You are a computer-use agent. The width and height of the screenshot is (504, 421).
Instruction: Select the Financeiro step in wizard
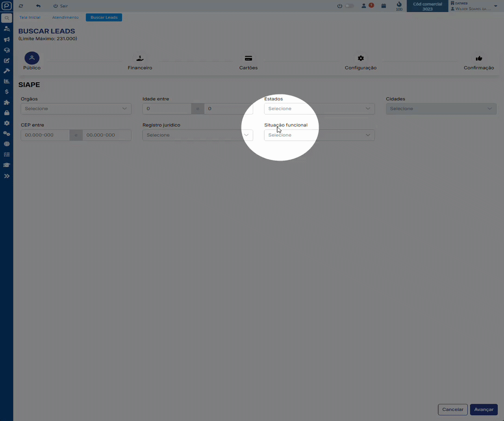point(140,62)
